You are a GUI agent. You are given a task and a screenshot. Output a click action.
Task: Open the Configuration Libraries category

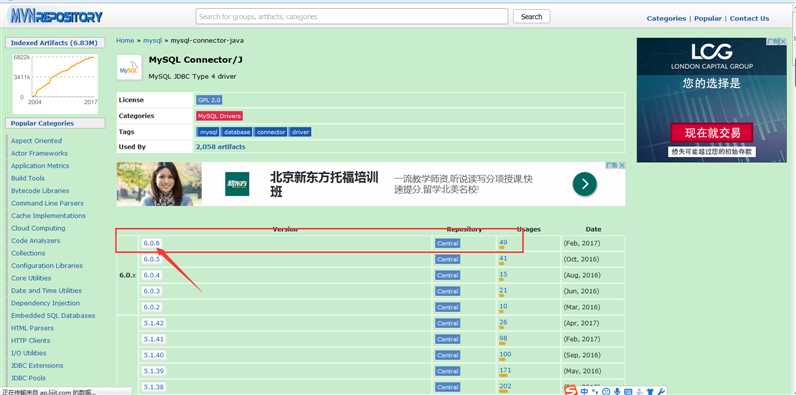coord(47,266)
